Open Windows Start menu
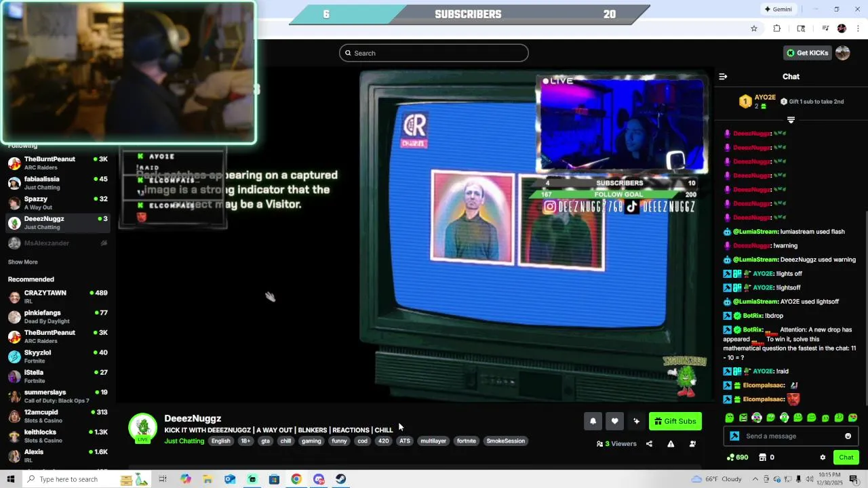The width and height of the screenshot is (868, 488). [11, 479]
